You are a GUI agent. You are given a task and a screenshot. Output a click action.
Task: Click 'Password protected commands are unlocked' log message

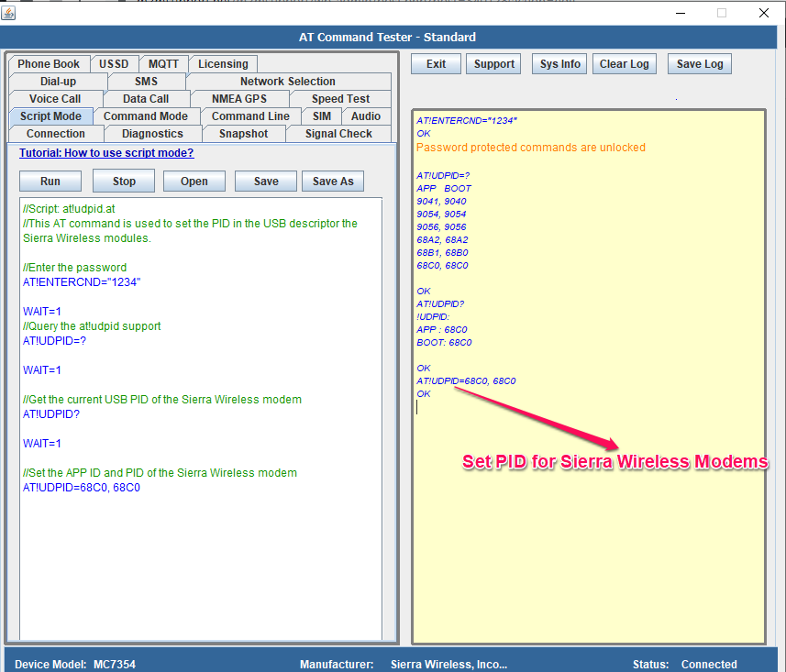[x=531, y=148]
